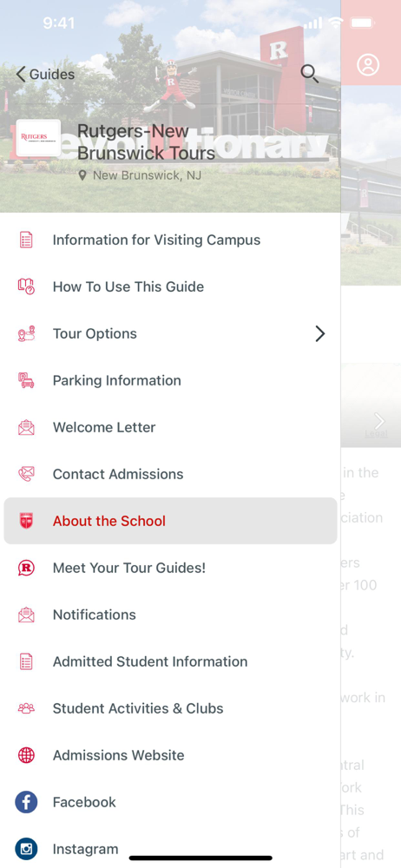Tap the Legal link on map

tap(376, 434)
